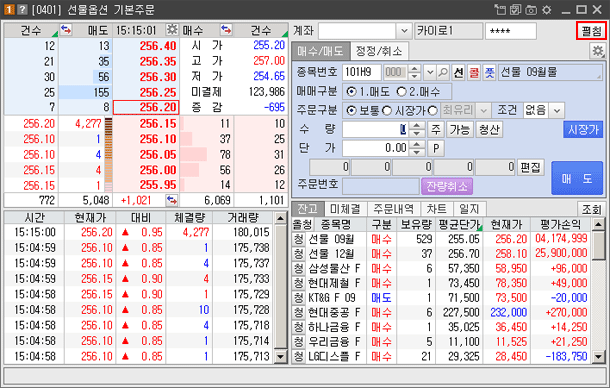This screenshot has height=388, width=610.
Task: Search symbol with the magnifier icon
Action: coord(443,72)
